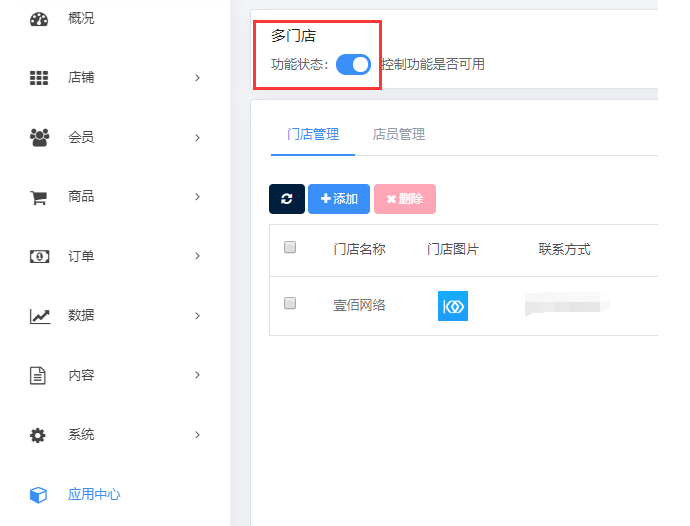
Task: Expand the 店铺 menu chevron
Action: point(197,78)
